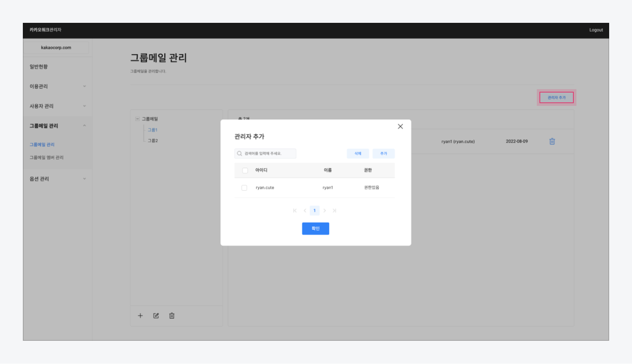Viewport: 632px width, 364px height.
Task: Click the add group plus icon
Action: pos(140,316)
